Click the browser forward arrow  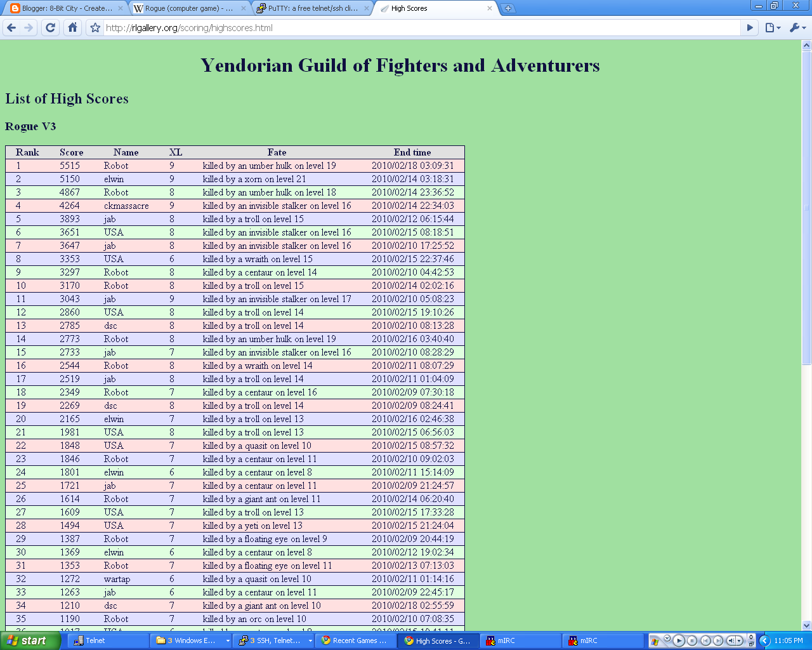[29, 28]
